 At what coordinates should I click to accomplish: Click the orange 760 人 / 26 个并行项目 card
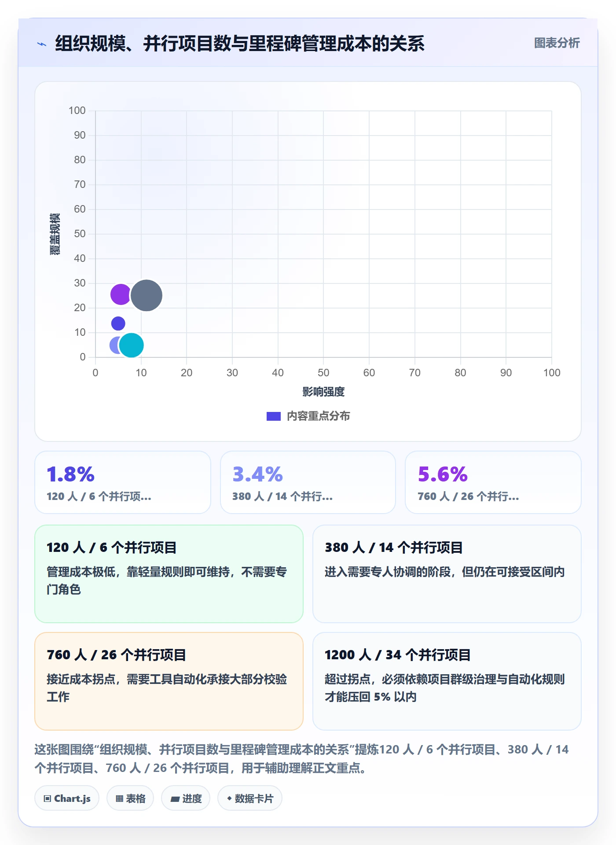[169, 681]
